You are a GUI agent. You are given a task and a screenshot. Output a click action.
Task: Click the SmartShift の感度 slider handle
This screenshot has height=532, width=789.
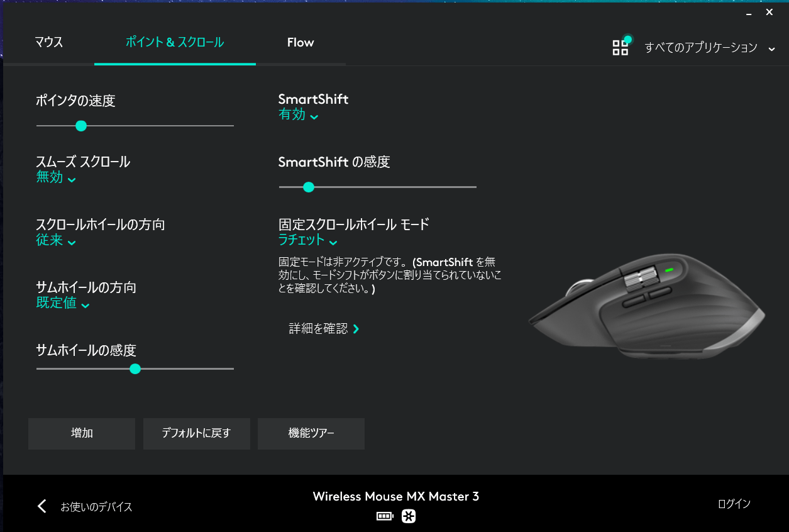click(x=308, y=187)
